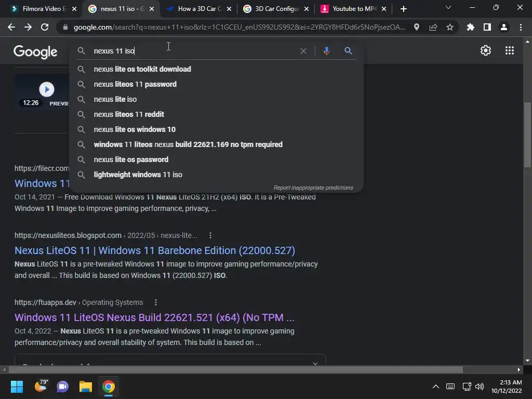Go back to the previous page
Screen dimensions: 532x399
click(11, 27)
